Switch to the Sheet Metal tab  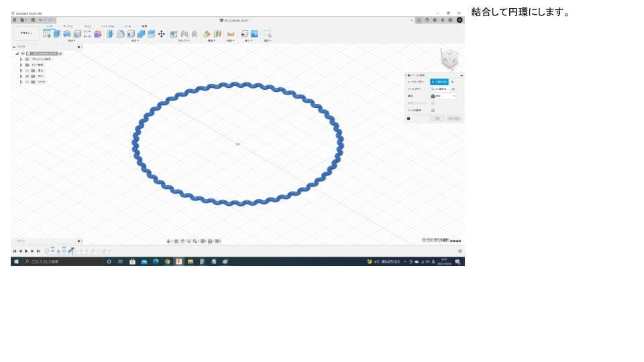pos(107,26)
